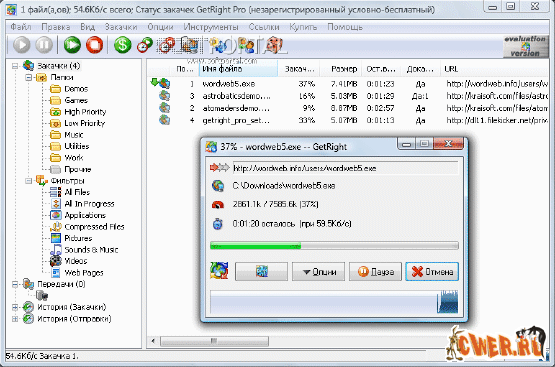Stop downloads with red stop icon

[x=95, y=45]
